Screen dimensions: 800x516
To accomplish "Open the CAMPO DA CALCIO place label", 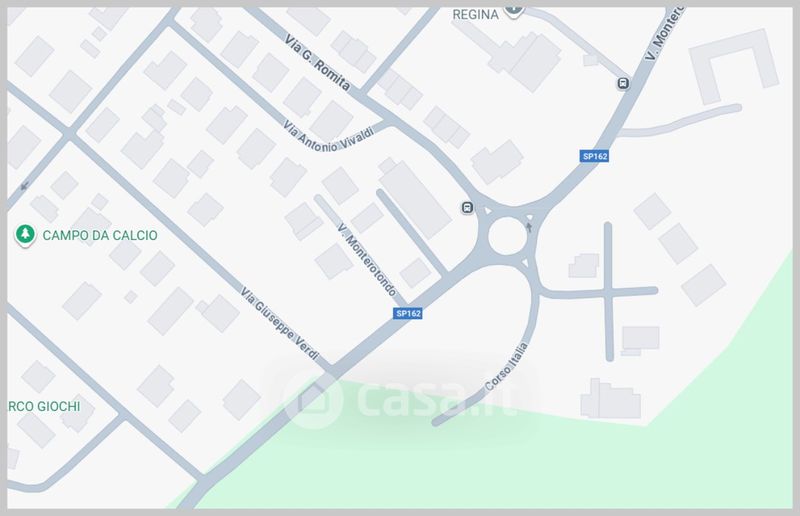I will click(100, 235).
